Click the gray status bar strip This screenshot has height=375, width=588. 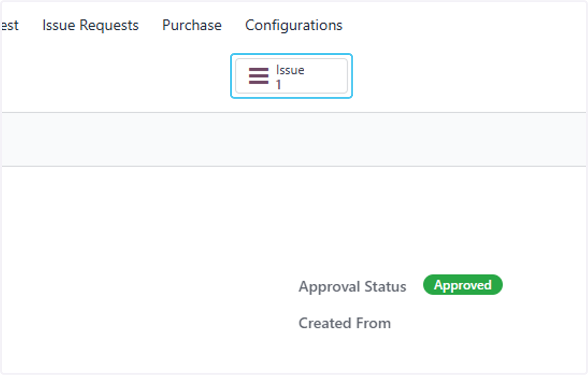point(294,139)
